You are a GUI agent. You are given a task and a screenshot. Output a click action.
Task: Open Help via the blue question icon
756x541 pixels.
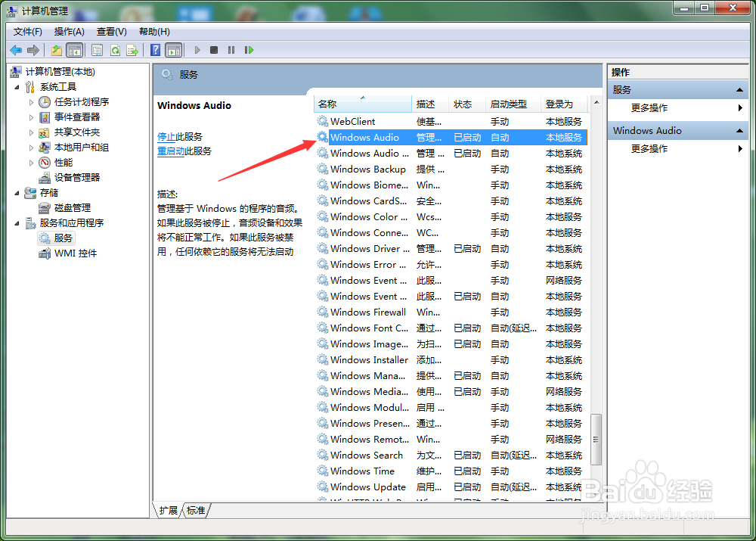[x=155, y=50]
